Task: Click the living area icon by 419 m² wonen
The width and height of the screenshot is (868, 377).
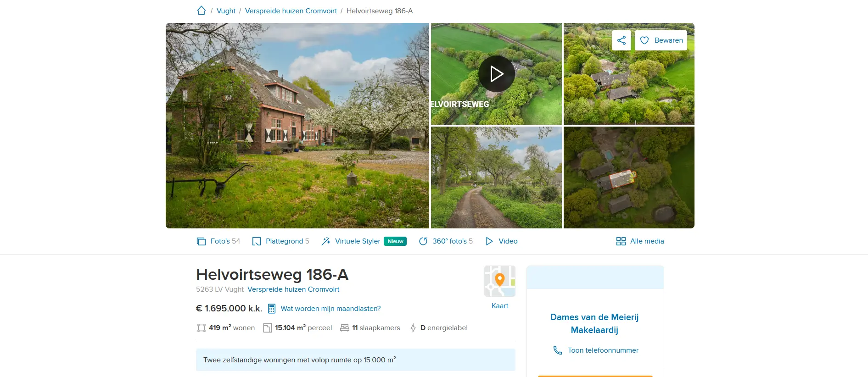Action: click(x=202, y=328)
